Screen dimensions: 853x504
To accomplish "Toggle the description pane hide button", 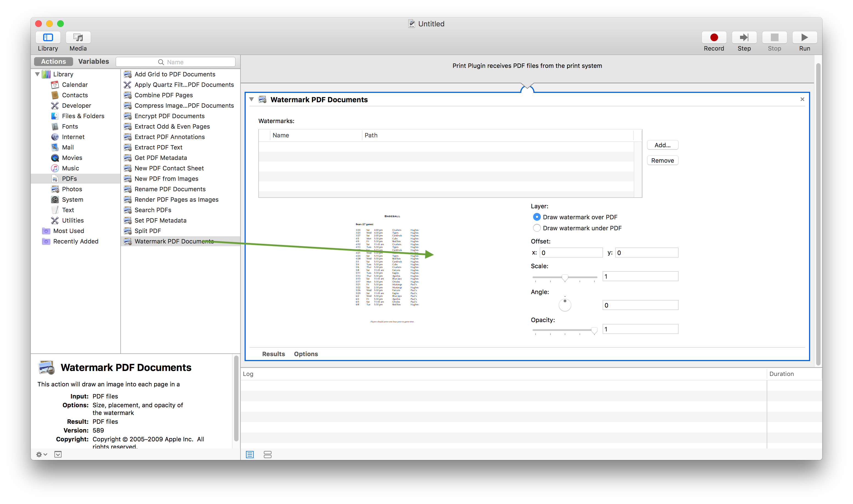I will pyautogui.click(x=58, y=455).
